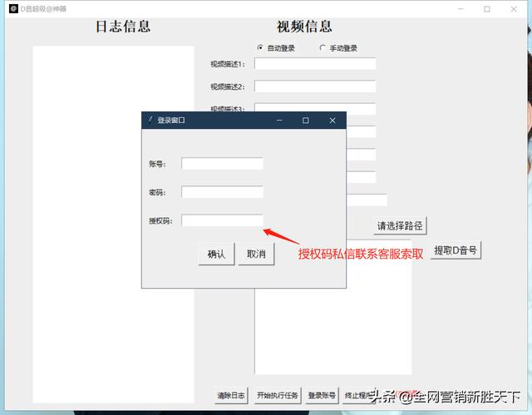Click the 登录账号 button

(322, 396)
